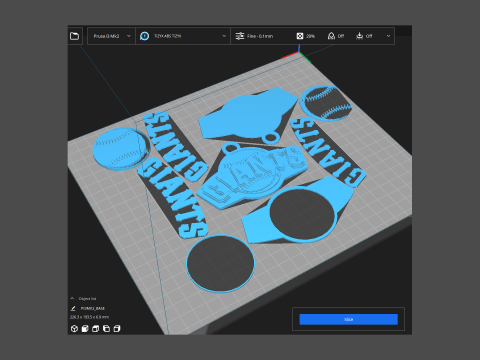
Task: Click the infill density icon
Action: pyautogui.click(x=300, y=36)
